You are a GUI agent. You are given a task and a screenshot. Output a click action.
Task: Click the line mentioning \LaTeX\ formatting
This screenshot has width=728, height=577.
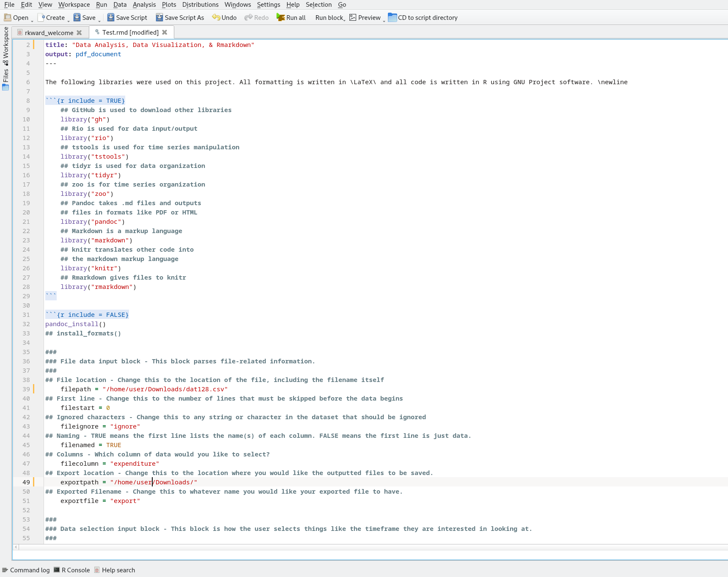point(336,82)
